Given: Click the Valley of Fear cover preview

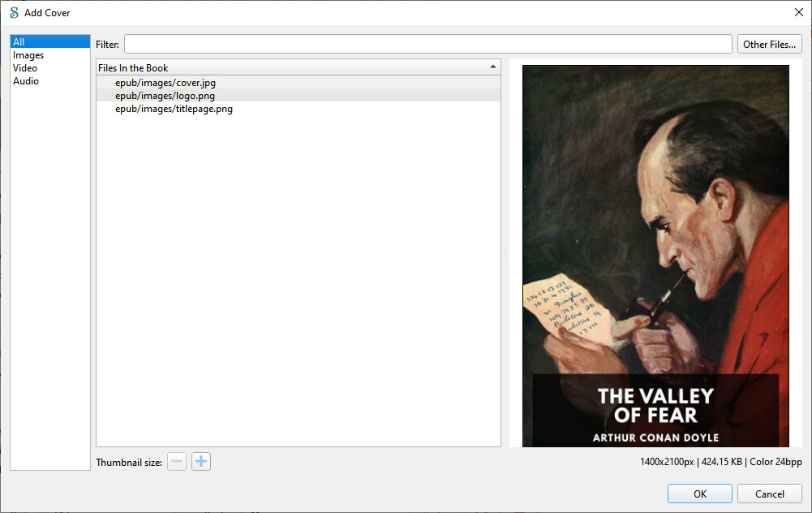Looking at the screenshot, I should click(x=655, y=256).
